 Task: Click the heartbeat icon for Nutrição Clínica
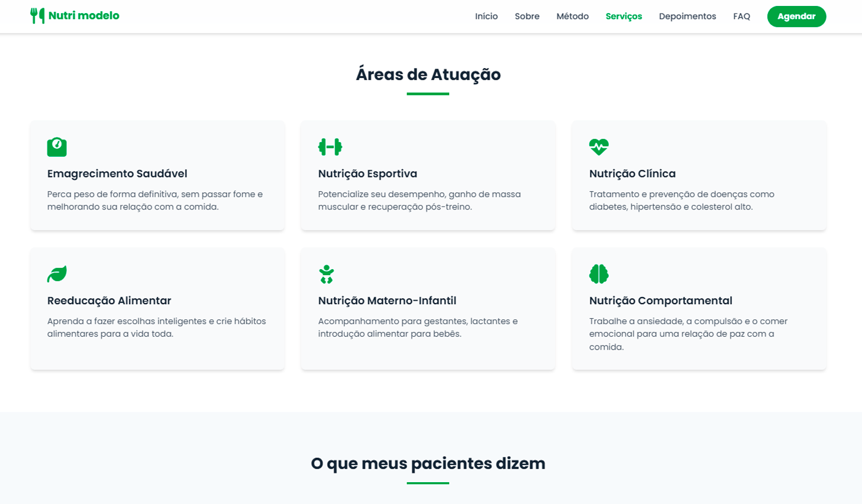tap(599, 147)
